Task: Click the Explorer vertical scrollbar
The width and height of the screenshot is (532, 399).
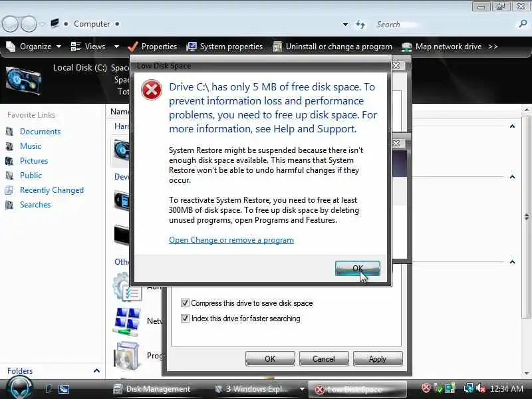Action: (x=526, y=217)
